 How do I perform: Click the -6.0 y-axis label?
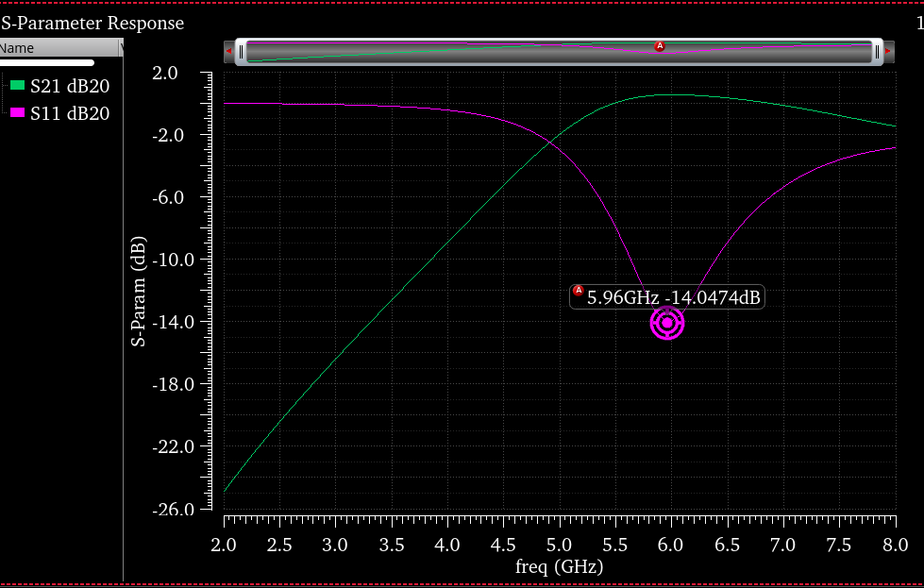pyautogui.click(x=168, y=197)
